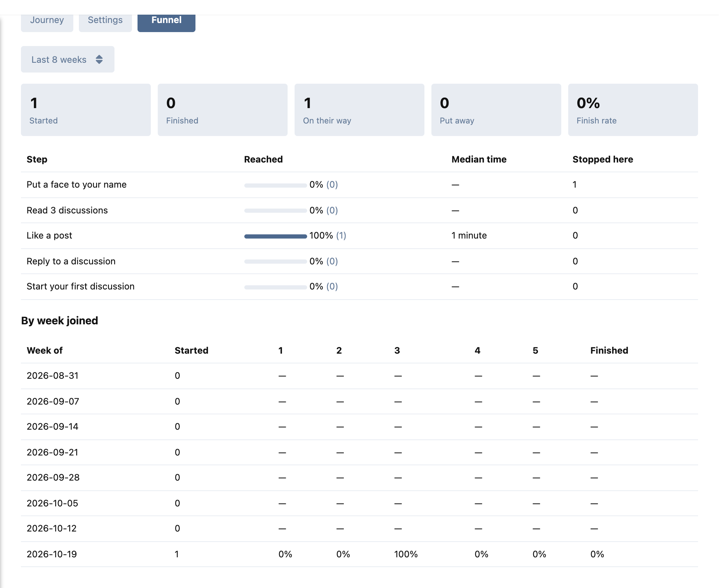Select the Start your first discussion step
719x588 pixels.
(x=359, y=287)
